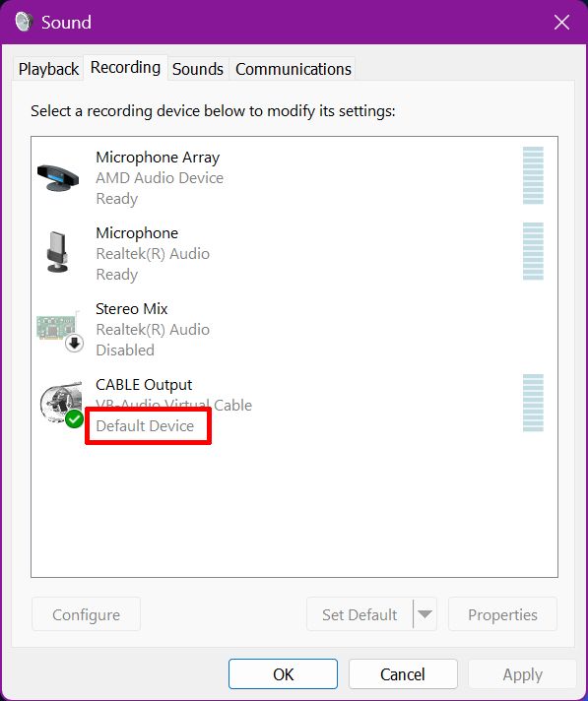
Task: Click the Realtek Microphone device icon
Action: (58, 252)
